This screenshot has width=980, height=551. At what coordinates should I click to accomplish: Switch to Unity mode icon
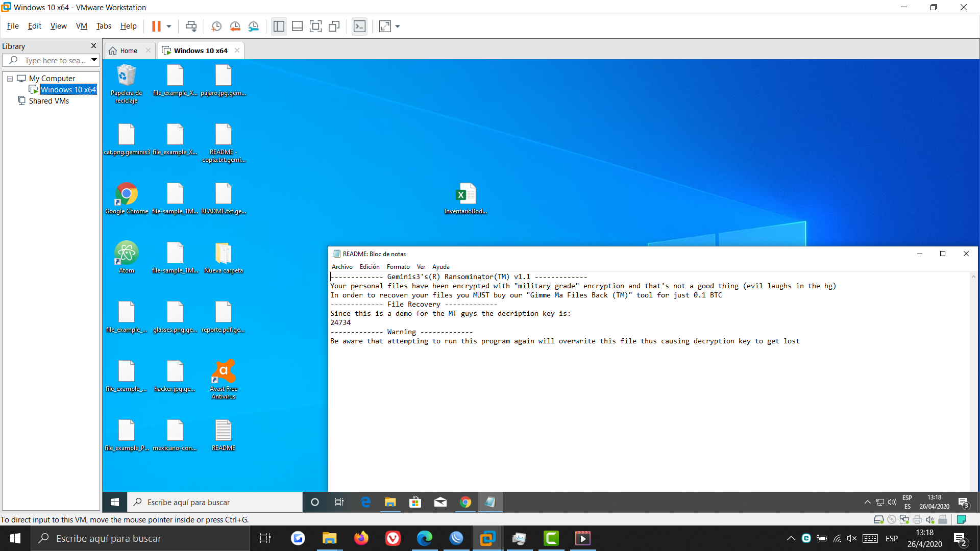pos(334,26)
